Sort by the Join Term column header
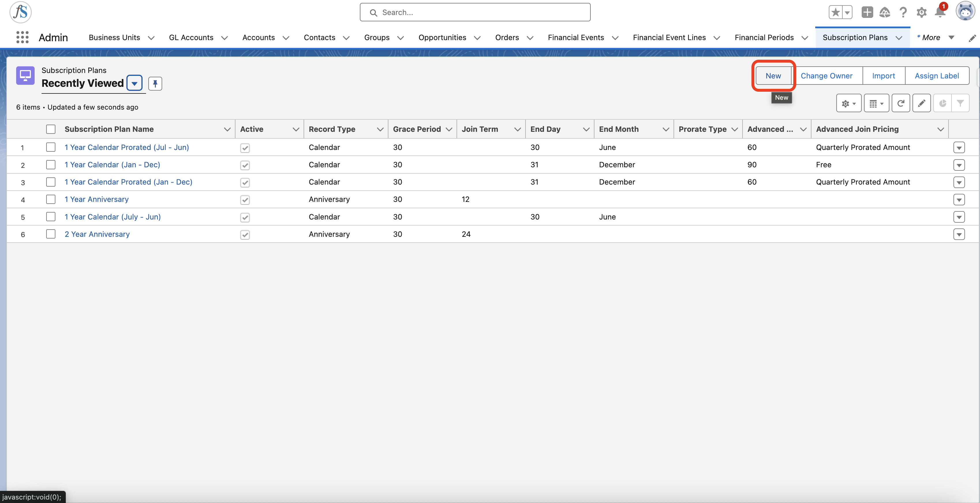The height and width of the screenshot is (503, 980). point(480,129)
